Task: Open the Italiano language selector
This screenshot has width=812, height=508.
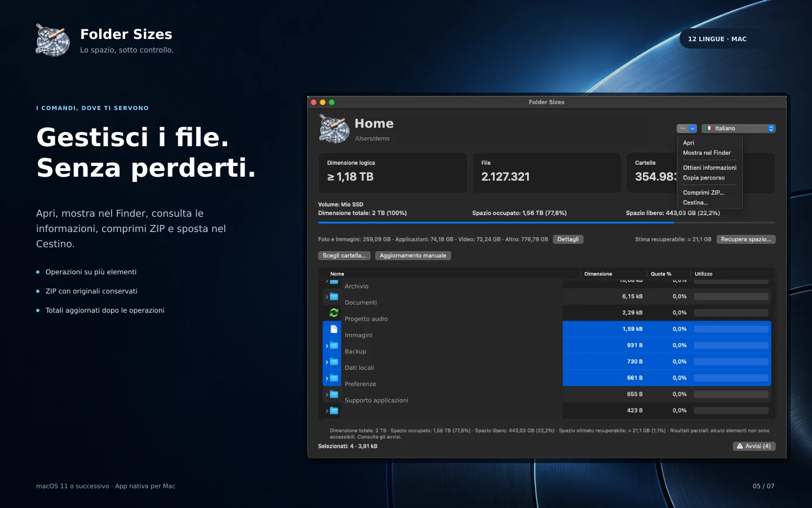Action: [739, 129]
